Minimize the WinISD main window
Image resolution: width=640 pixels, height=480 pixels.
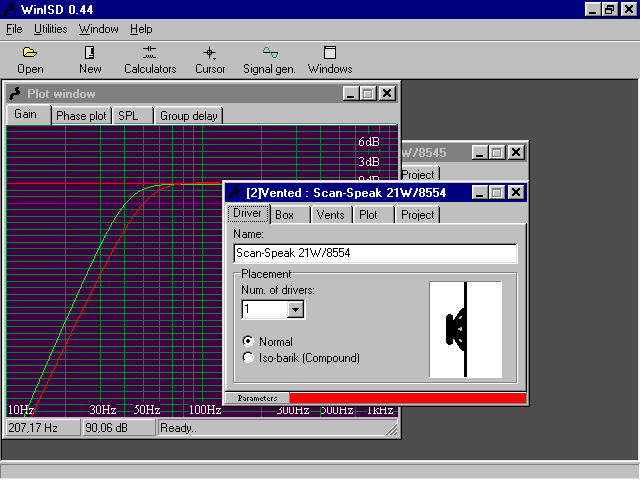coord(592,9)
